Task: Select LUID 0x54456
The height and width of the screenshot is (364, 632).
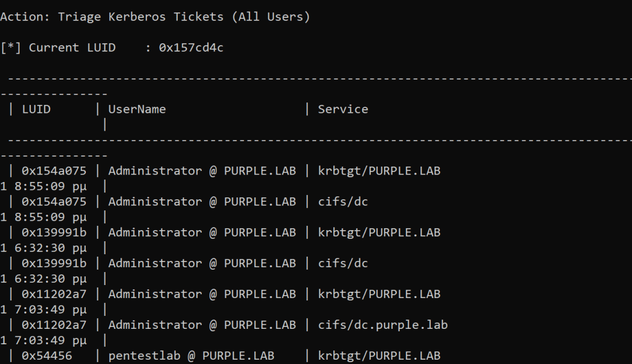Action: click(47, 356)
